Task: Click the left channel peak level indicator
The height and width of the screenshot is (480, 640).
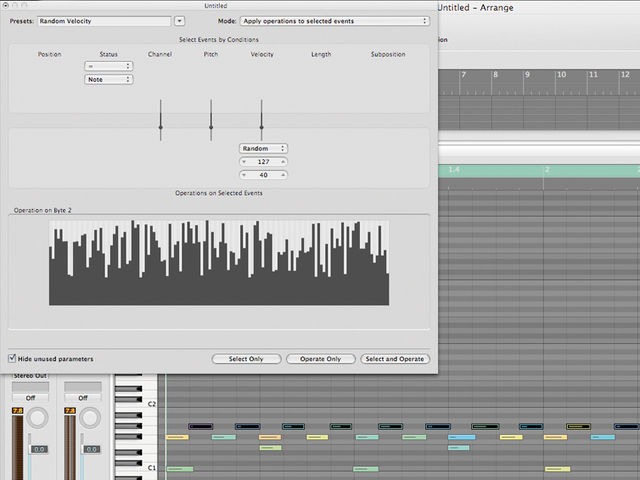Action: [18, 411]
